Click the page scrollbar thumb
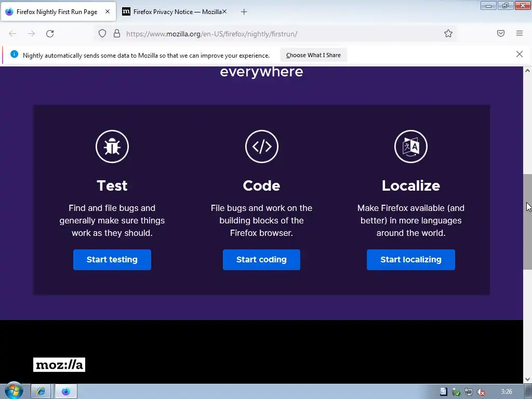 point(528,221)
